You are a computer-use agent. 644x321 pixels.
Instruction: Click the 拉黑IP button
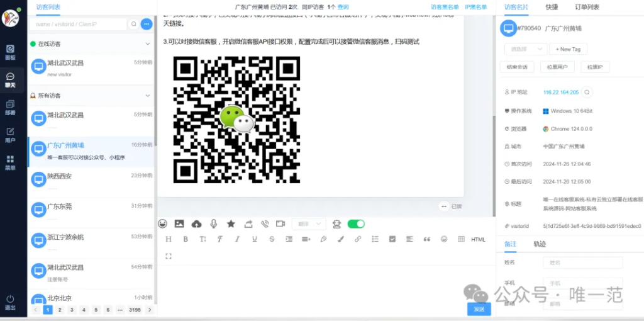595,67
